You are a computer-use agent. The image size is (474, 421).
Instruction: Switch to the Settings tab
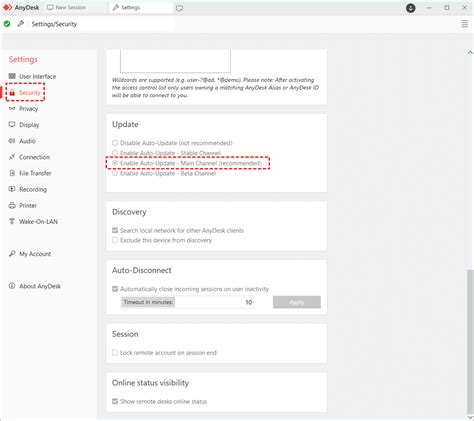point(141,7)
